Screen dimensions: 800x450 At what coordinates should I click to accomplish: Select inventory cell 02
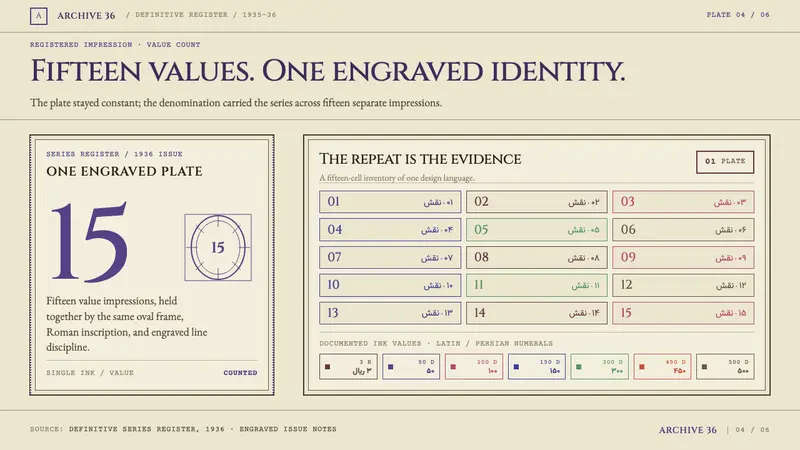[x=537, y=202]
